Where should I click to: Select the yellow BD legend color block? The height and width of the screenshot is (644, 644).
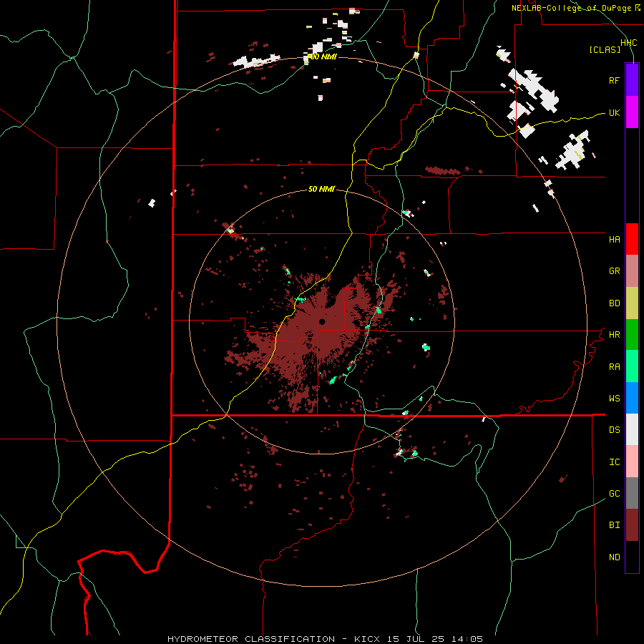click(632, 303)
